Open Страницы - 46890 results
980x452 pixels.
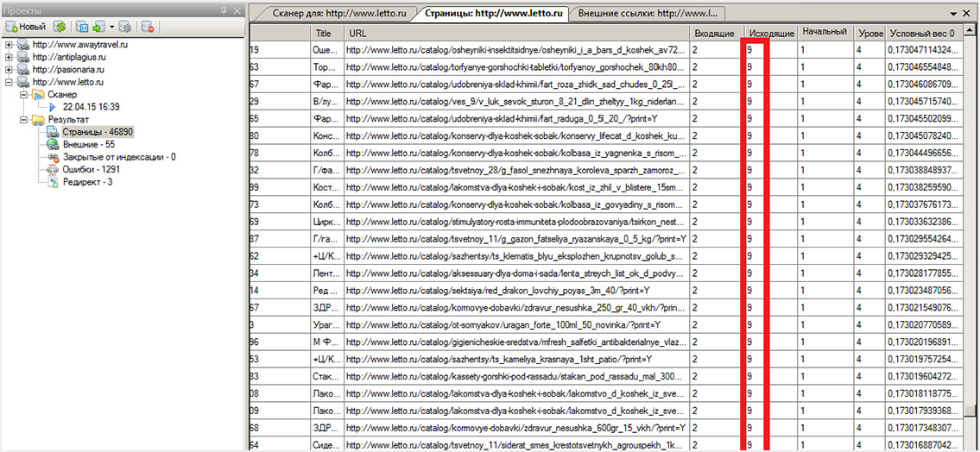pyautogui.click(x=98, y=132)
